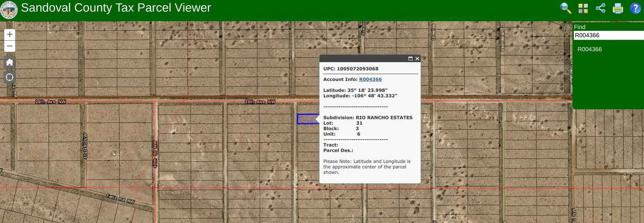
Task: Print the map using the printer icon
Action: (x=618, y=8)
